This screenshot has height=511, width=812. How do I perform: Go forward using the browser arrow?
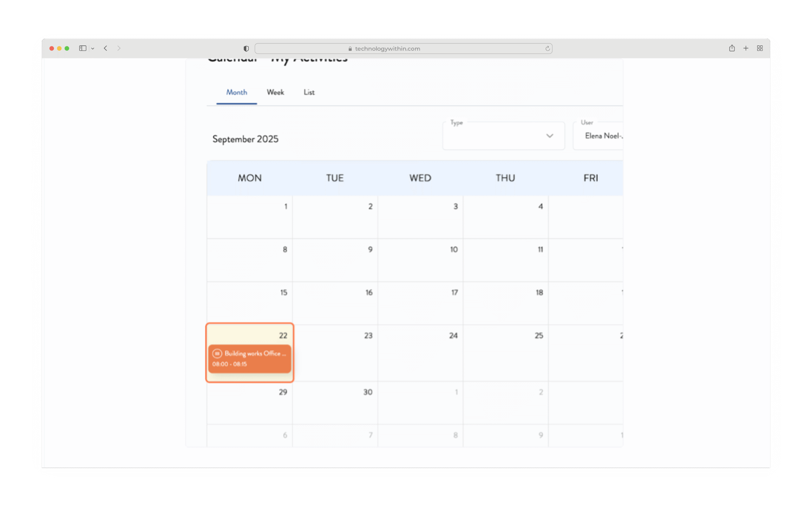pyautogui.click(x=119, y=48)
